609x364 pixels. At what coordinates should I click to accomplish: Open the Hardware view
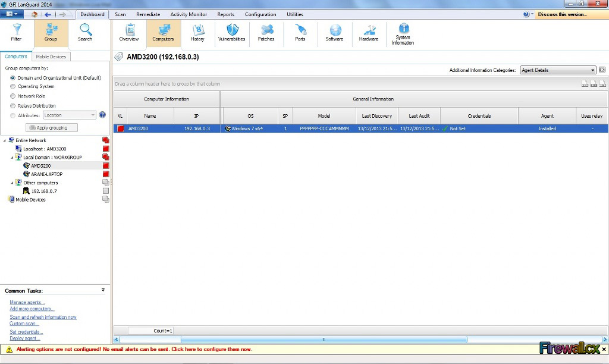tap(369, 33)
